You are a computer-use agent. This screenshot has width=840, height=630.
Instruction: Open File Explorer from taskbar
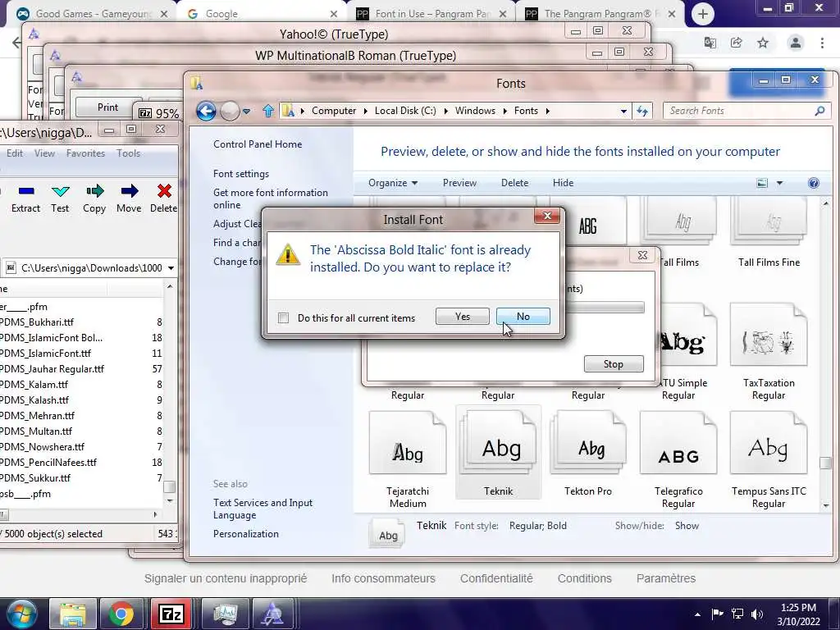point(73,614)
